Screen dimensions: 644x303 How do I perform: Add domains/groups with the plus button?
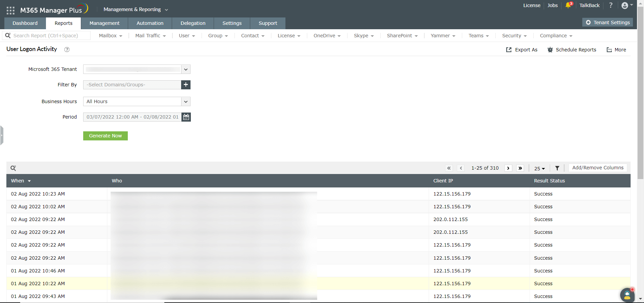point(186,85)
